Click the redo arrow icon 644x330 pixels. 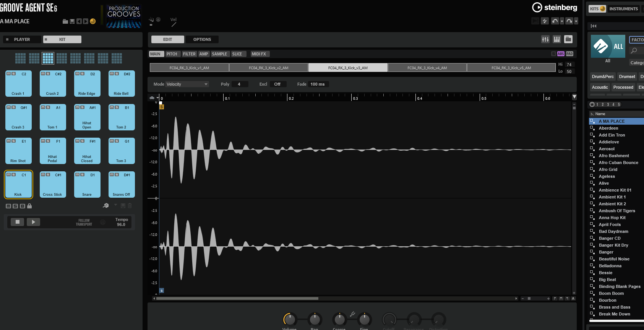(x=569, y=21)
